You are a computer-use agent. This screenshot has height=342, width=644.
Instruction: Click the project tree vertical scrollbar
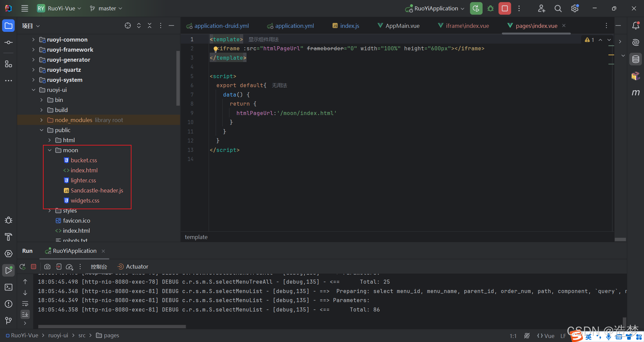(178, 78)
